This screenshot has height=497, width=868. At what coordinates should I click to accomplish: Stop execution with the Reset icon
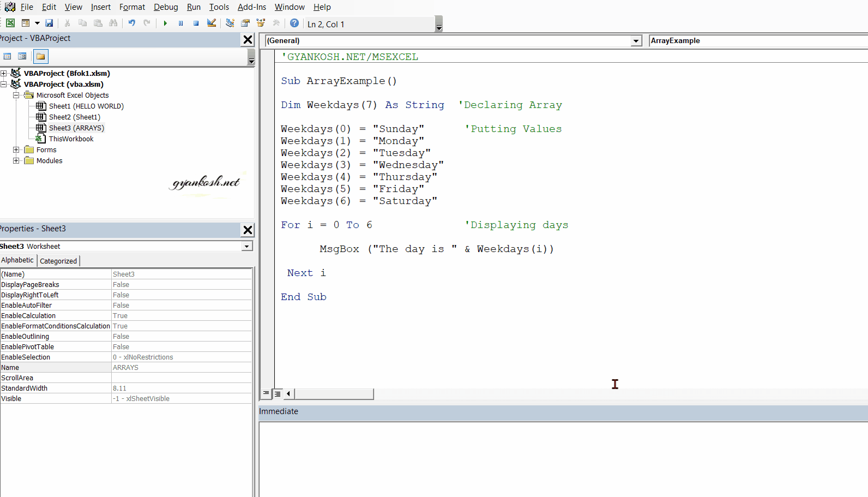pos(196,23)
